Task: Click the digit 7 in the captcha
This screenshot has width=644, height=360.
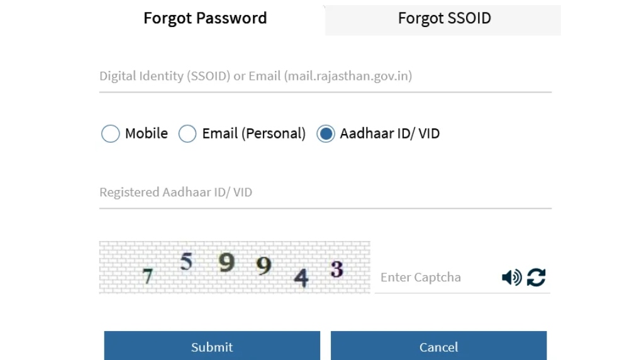Action: pyautogui.click(x=147, y=276)
